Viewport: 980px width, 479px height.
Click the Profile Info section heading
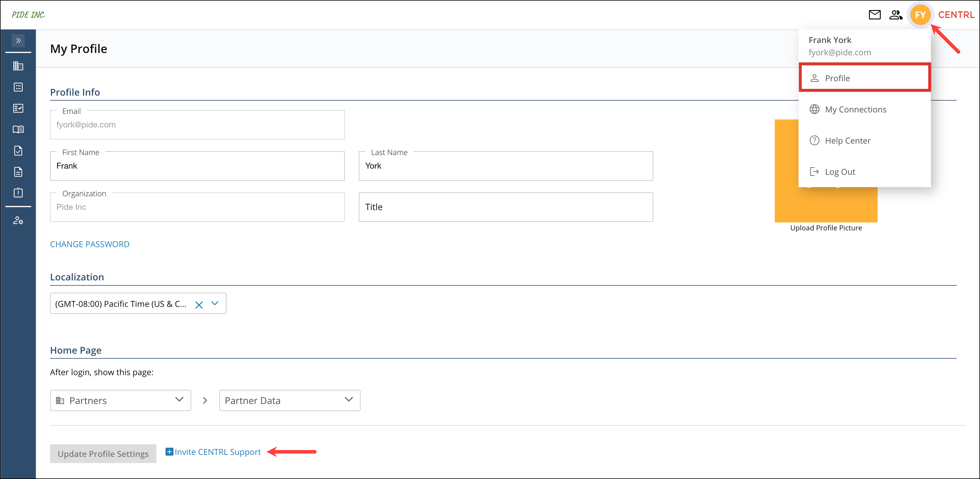point(75,92)
